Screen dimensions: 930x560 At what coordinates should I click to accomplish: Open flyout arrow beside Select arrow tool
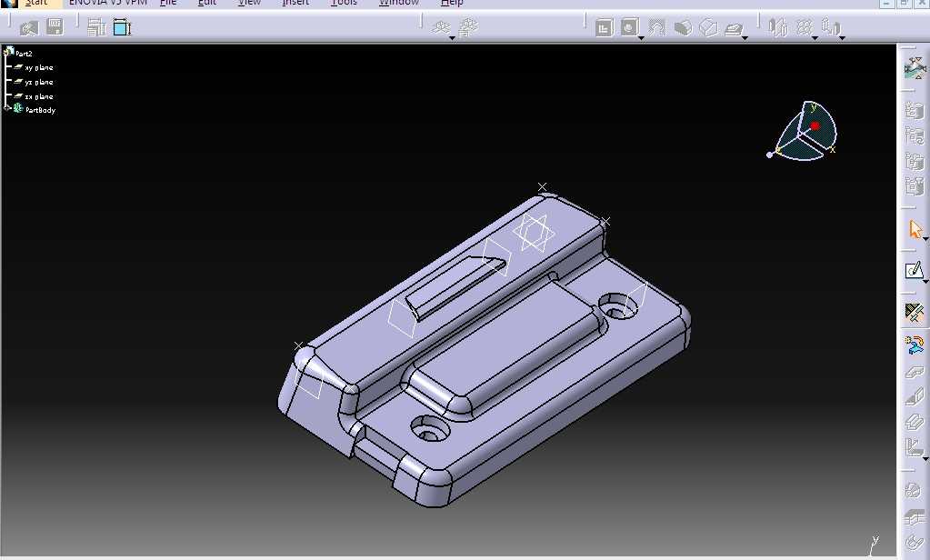click(925, 239)
